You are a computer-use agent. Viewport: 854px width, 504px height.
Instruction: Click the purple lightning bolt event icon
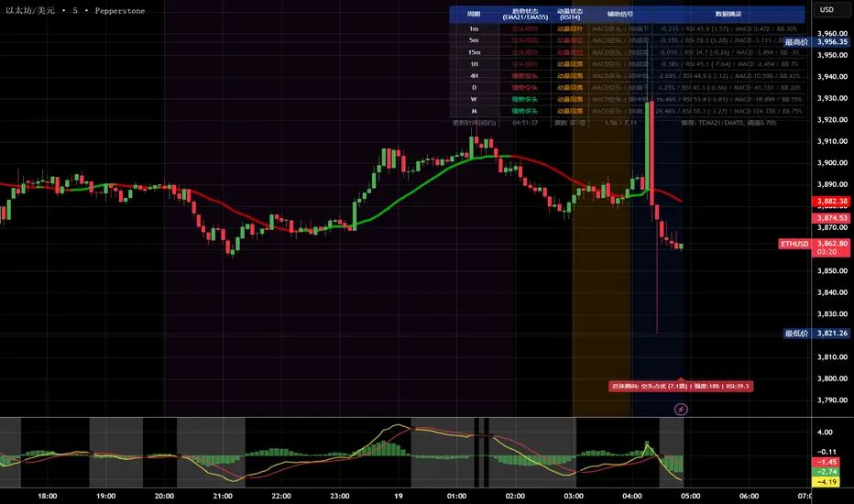coord(681,409)
